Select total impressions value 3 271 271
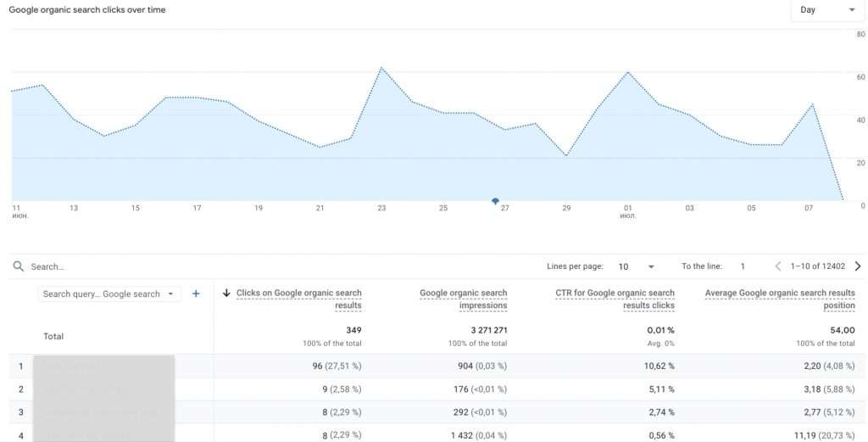 pos(489,330)
